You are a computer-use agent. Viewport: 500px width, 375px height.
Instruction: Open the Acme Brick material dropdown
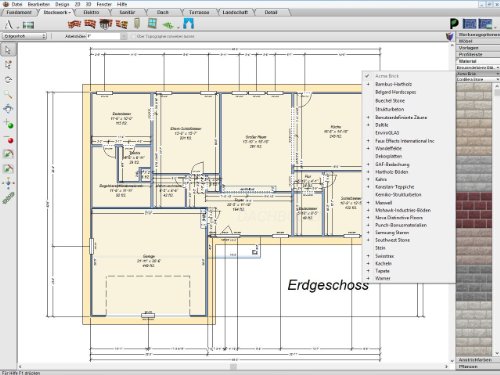tap(477, 74)
